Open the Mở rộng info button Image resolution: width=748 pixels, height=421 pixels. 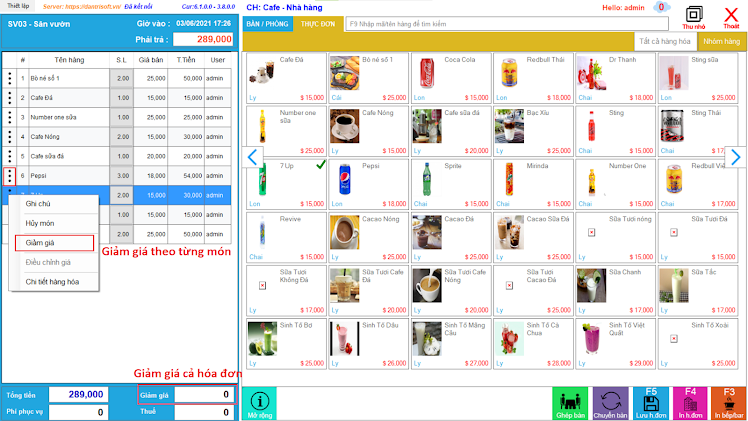[x=260, y=403]
